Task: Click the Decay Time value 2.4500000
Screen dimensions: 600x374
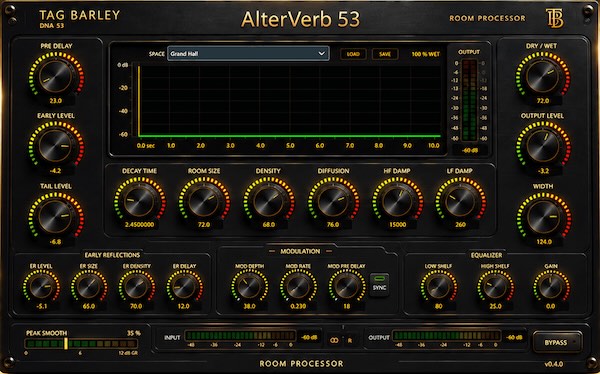Action: 139,225
